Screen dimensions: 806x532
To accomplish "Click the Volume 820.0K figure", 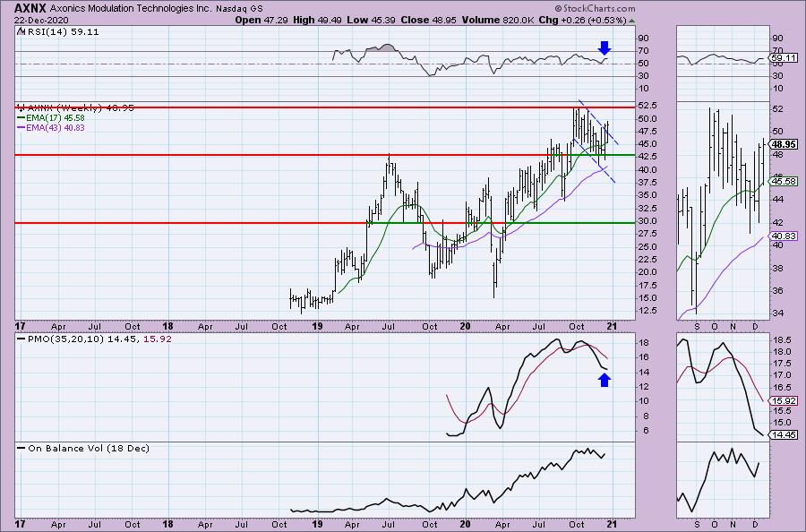I will tap(498, 20).
